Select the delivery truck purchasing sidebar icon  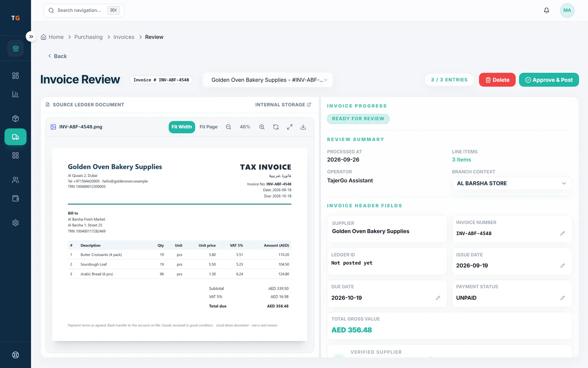[x=16, y=137]
